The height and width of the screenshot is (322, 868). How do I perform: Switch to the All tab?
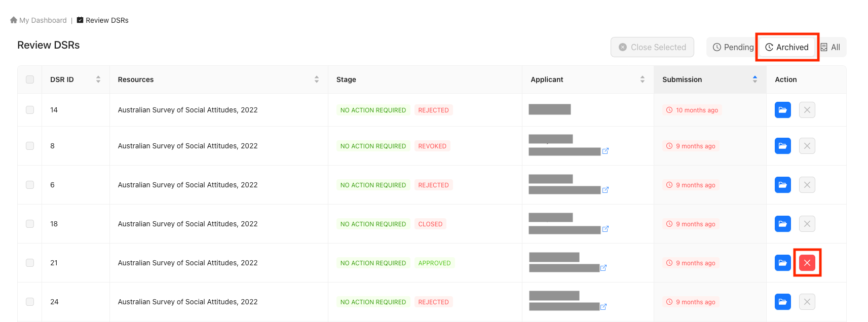pos(831,47)
